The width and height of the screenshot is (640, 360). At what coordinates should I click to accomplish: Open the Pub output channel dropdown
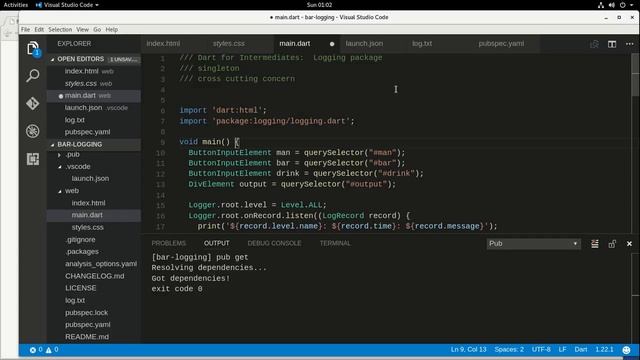[x=533, y=244]
